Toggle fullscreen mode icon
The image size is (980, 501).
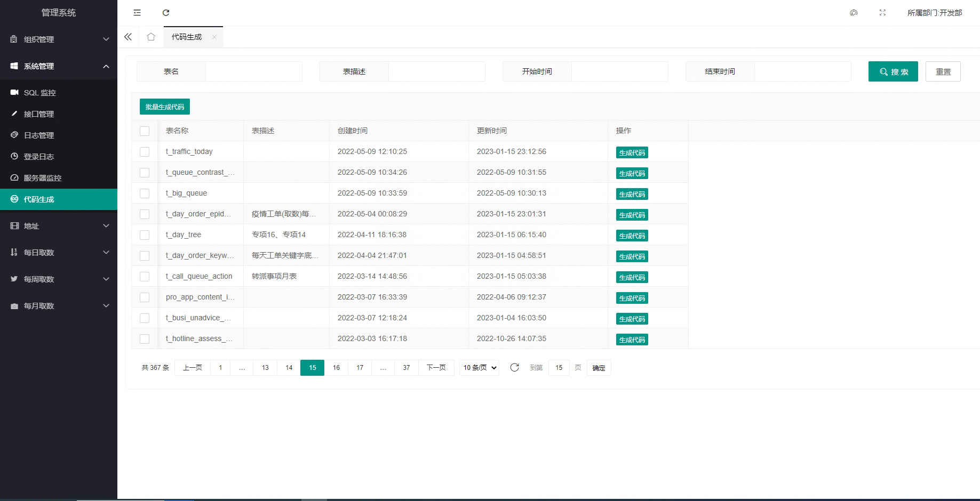coord(882,13)
